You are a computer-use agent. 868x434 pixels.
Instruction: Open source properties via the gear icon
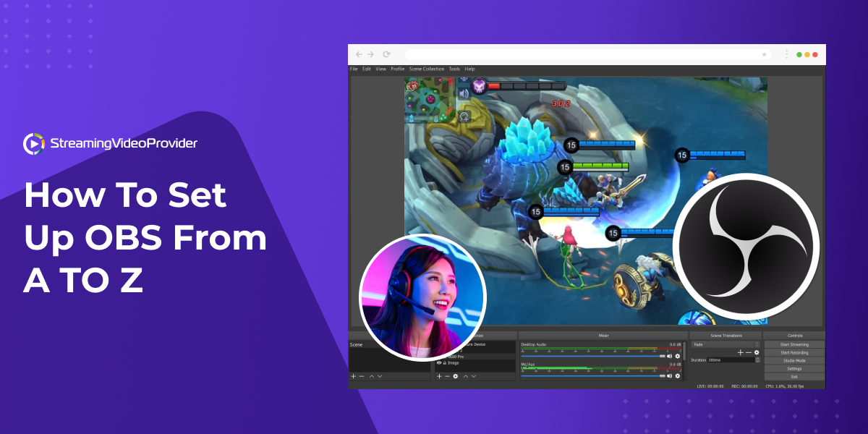[x=455, y=376]
